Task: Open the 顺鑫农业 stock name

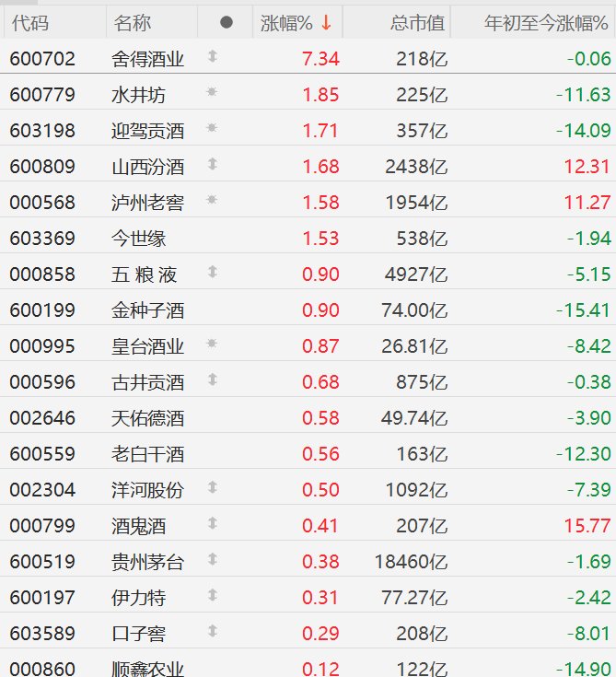Action: (147, 668)
